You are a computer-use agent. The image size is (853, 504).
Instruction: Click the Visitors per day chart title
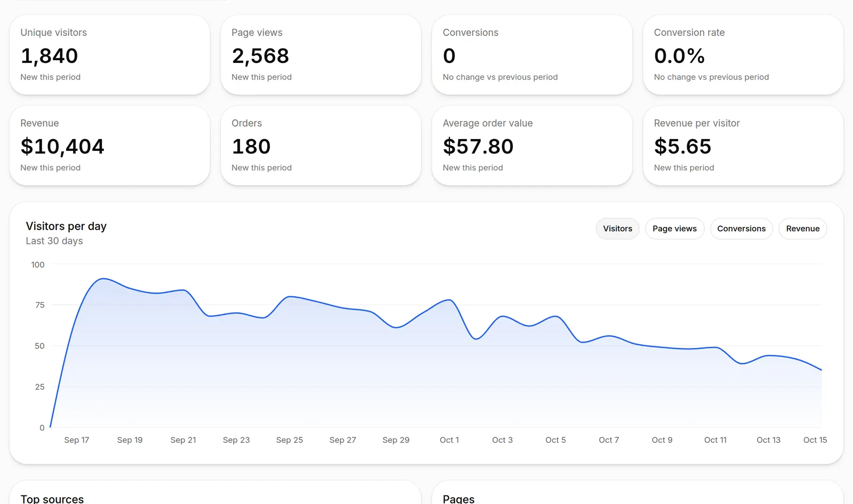pos(66,226)
